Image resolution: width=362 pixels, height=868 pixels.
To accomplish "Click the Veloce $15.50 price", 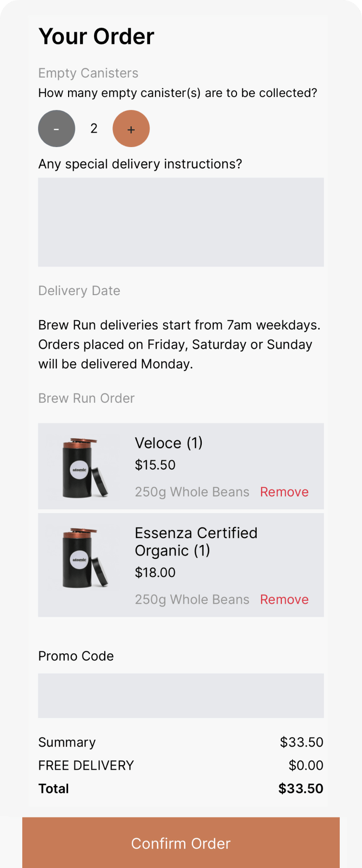I will [155, 465].
